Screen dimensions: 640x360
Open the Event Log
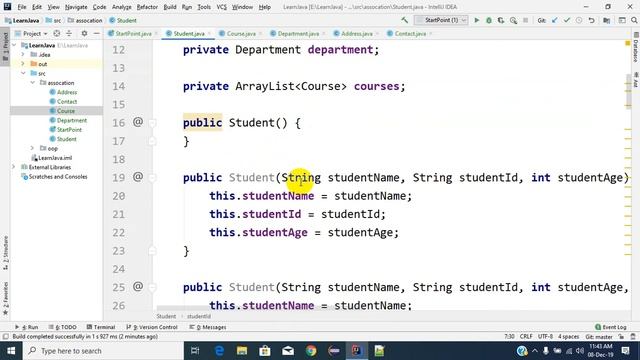(611, 327)
